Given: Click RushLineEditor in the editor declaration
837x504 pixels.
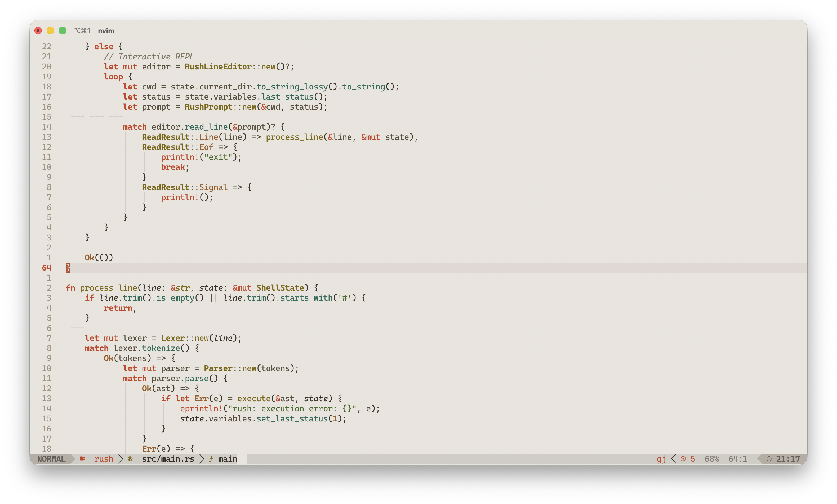Looking at the screenshot, I should coord(218,66).
